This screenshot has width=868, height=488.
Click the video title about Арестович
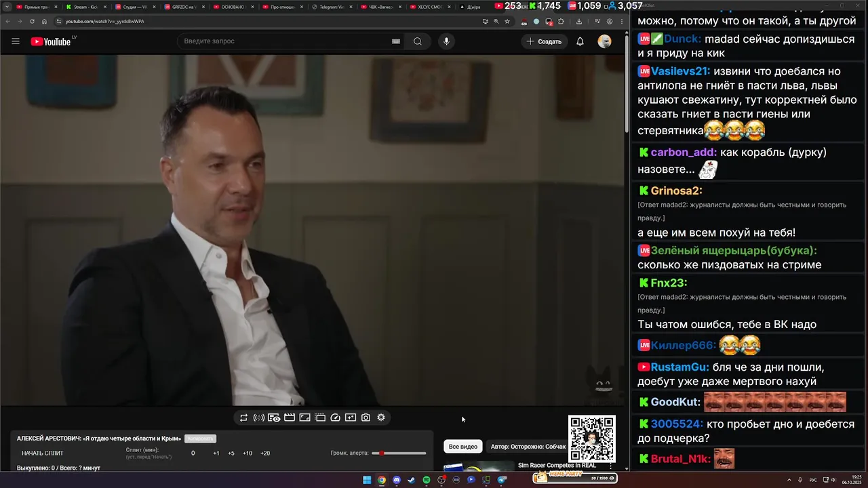tap(99, 439)
